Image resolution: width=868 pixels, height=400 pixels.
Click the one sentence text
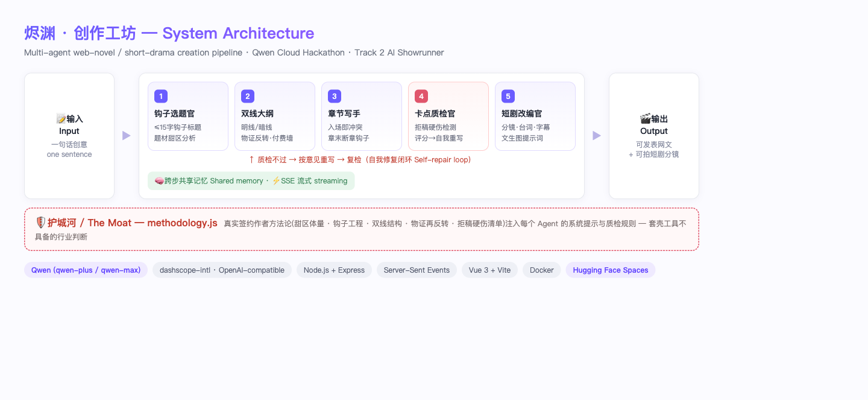(x=69, y=154)
